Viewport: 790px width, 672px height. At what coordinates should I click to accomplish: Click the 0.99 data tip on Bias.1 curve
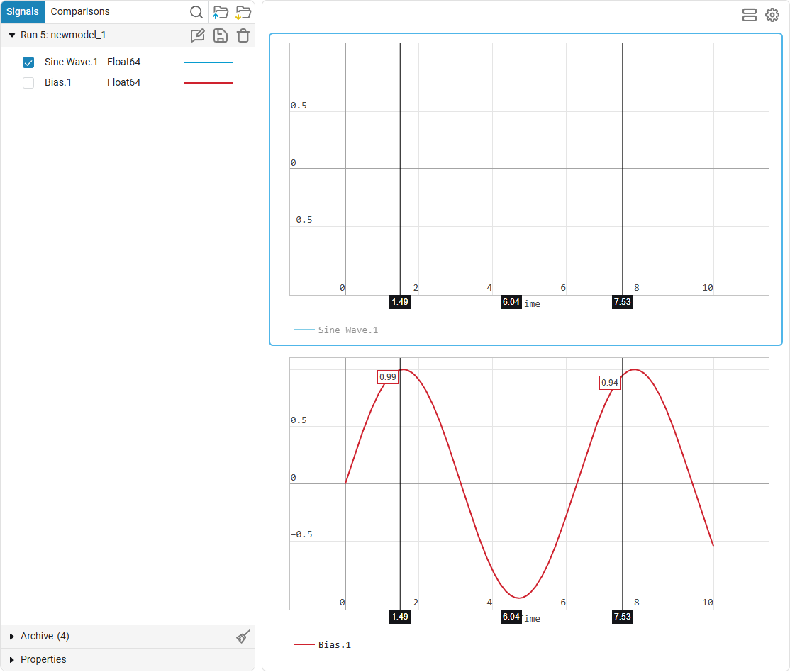tap(388, 377)
